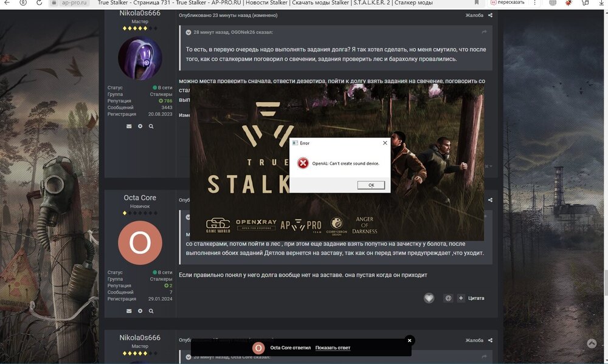This screenshot has height=364, width=608.
Task: Click 'Жалоба' in the post below the notification
Action: (474, 340)
